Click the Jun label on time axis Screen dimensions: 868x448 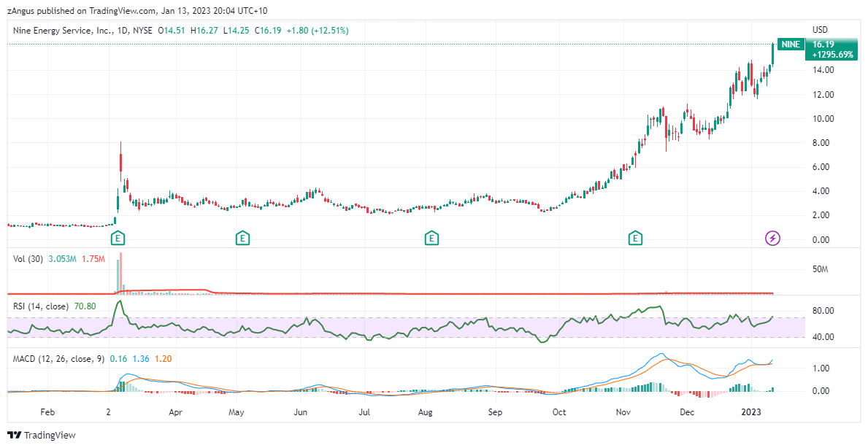pyautogui.click(x=301, y=412)
